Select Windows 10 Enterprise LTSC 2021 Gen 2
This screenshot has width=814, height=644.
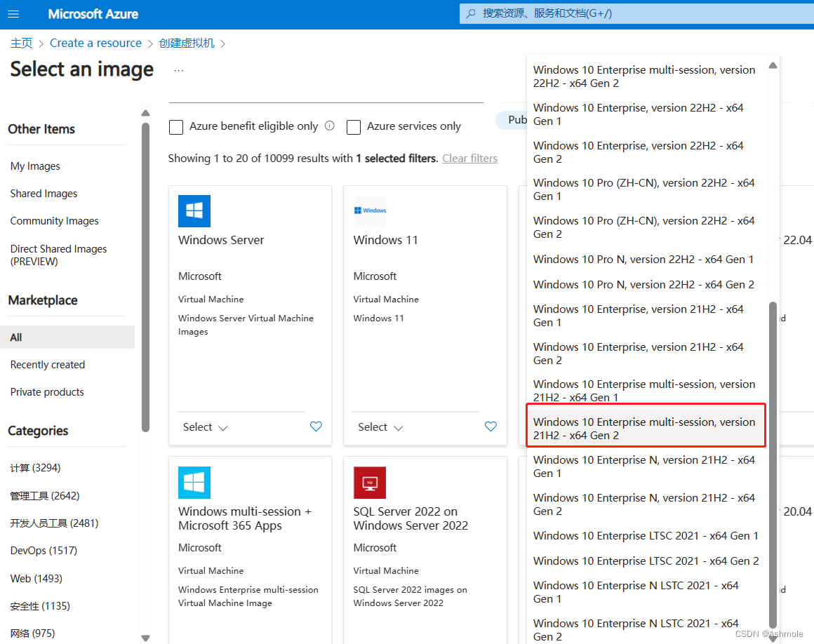point(646,561)
